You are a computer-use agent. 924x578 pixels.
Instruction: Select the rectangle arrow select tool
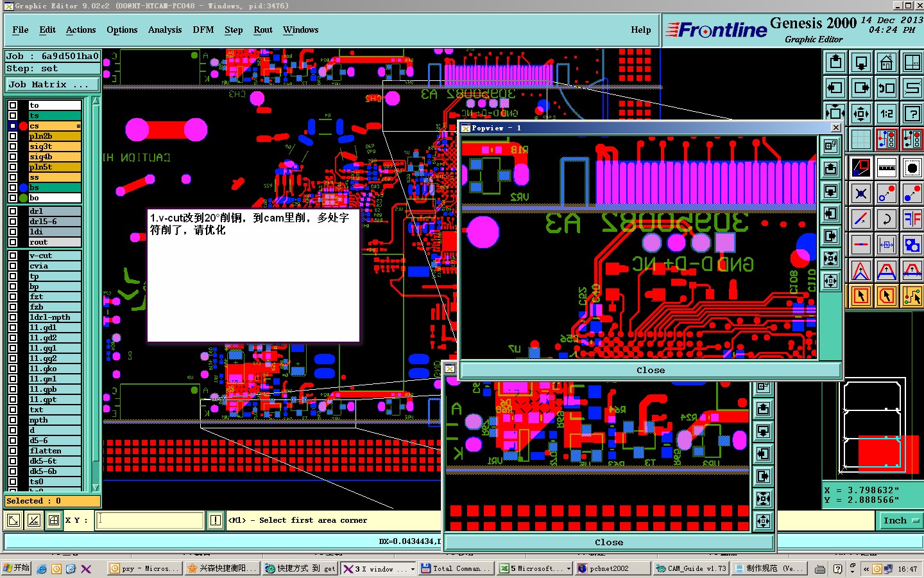[x=861, y=296]
